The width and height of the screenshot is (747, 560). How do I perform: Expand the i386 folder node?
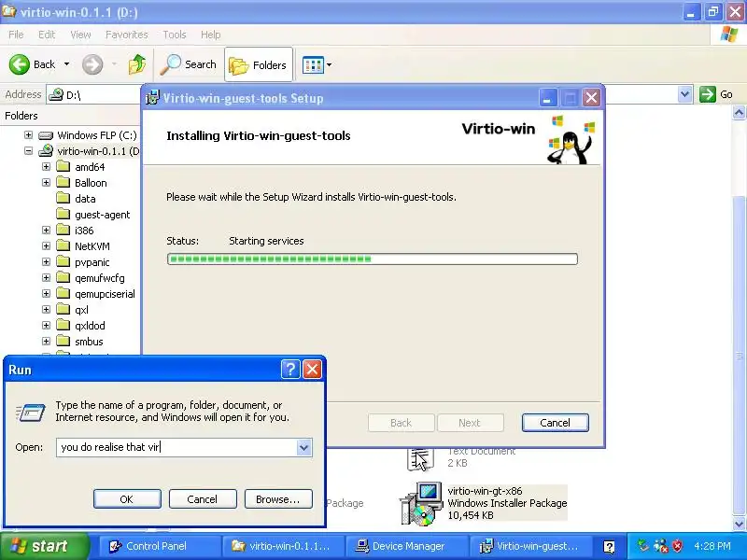(x=46, y=231)
